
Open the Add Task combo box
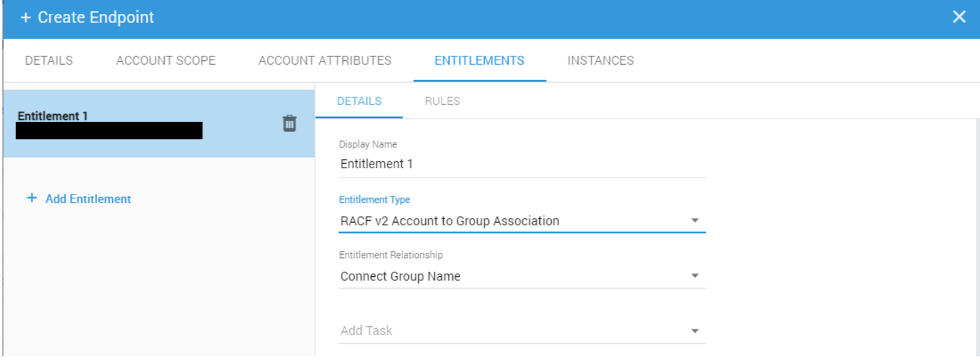point(514,331)
